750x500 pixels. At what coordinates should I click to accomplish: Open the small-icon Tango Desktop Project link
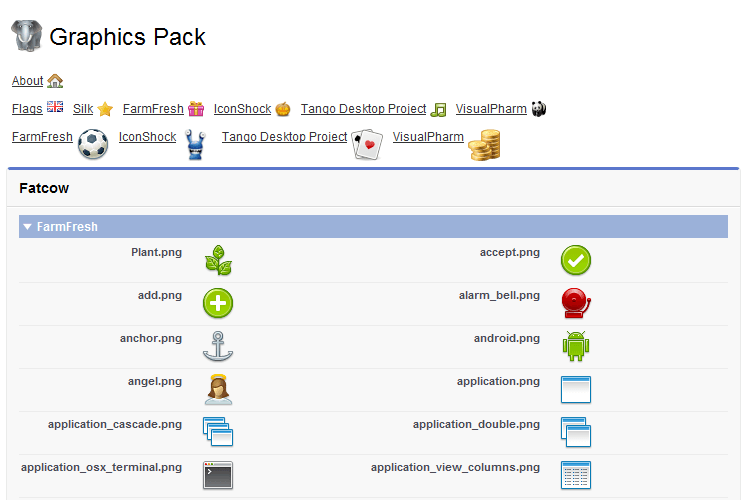pyautogui.click(x=363, y=109)
